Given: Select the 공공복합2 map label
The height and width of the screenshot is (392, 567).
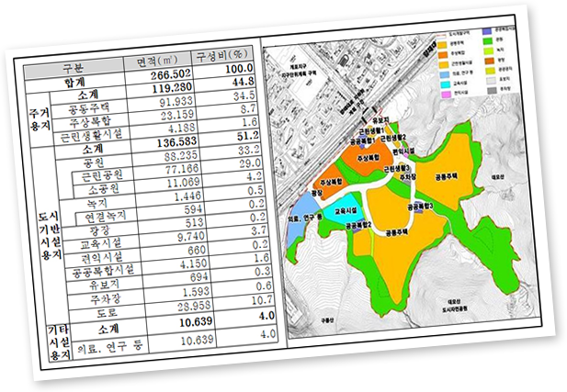Looking at the screenshot, I should pos(358,226).
